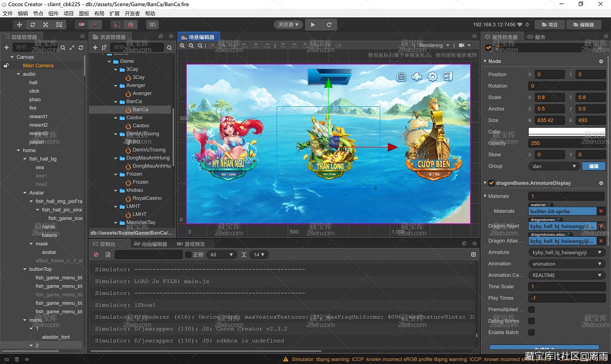611x364 pixels.
Task: Open the Animation dropdown
Action: [567, 264]
